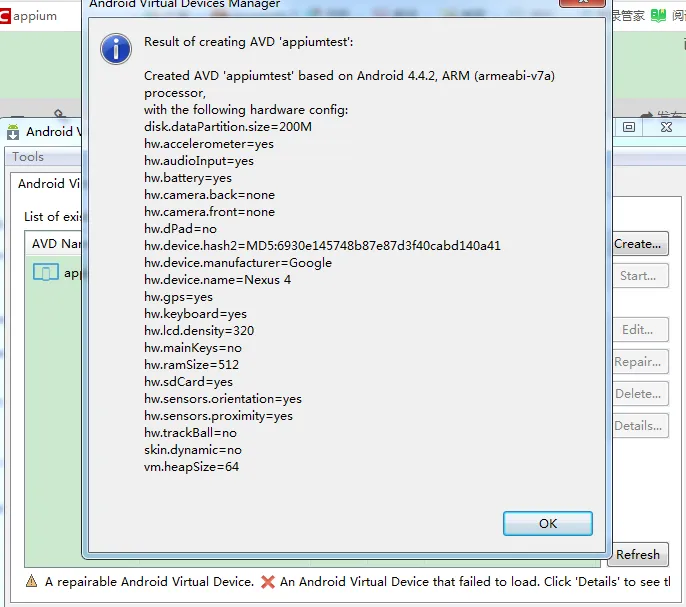Click the 'Created AVD appiumtest based on Android 4.4.2' line

pyautogui.click(x=349, y=76)
